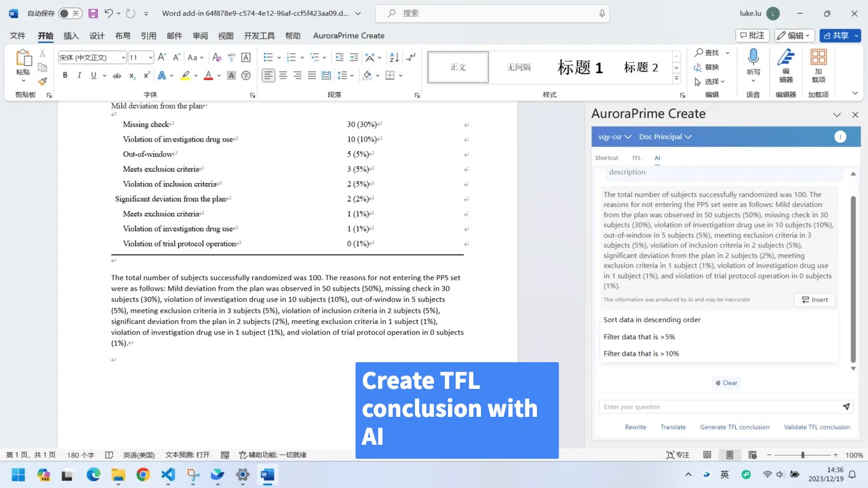This screenshot has width=868, height=488.
Task: Click the info icon in AuroraPrime header
Action: click(x=840, y=137)
